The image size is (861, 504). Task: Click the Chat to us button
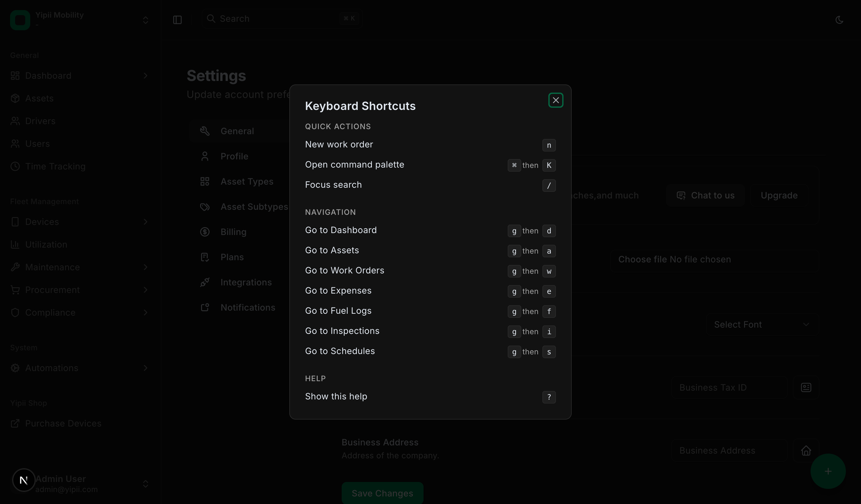[x=705, y=195]
